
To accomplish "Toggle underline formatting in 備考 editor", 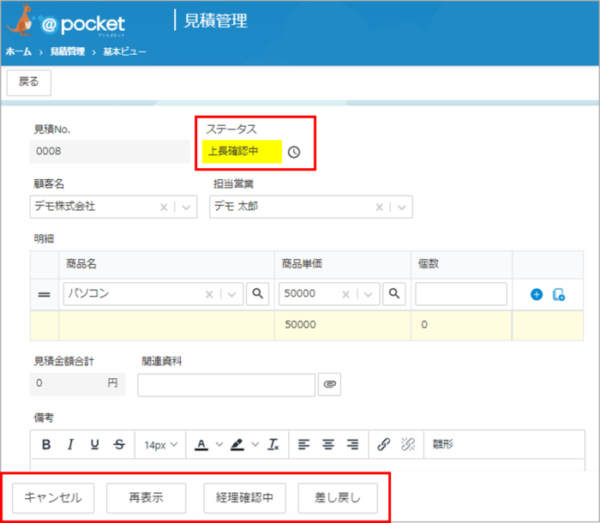I will tap(95, 445).
